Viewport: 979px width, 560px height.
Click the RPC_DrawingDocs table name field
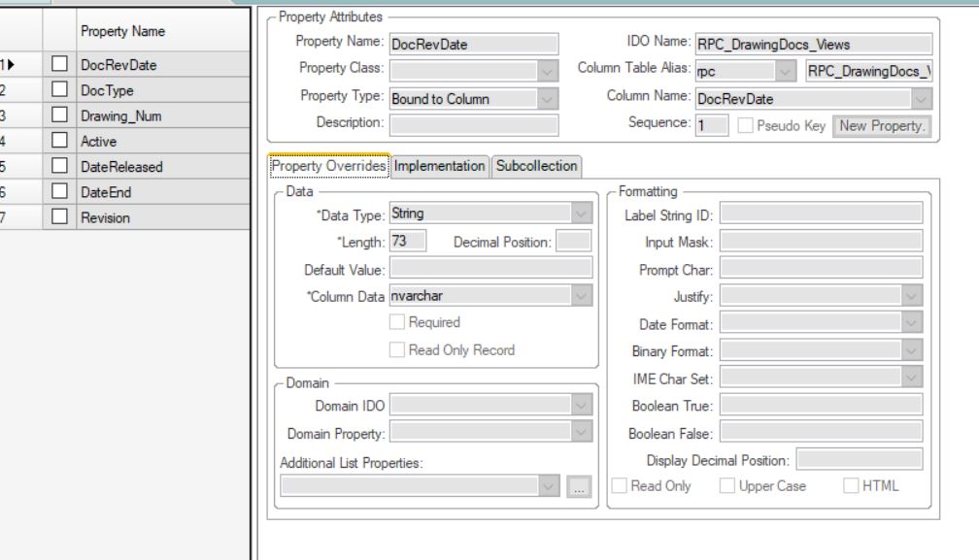(x=868, y=71)
